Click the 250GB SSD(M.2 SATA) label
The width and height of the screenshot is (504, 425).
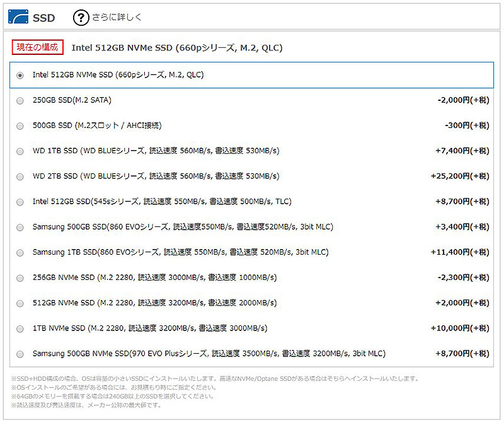coord(72,100)
